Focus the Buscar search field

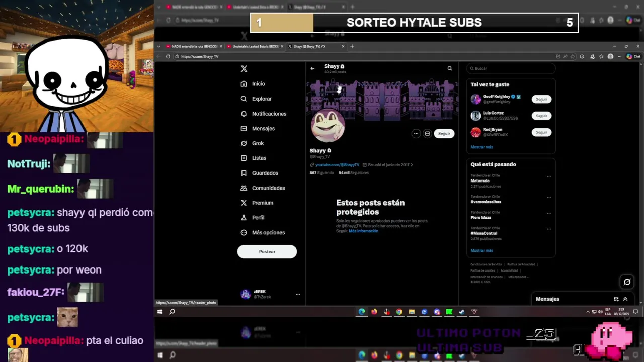[x=511, y=68]
